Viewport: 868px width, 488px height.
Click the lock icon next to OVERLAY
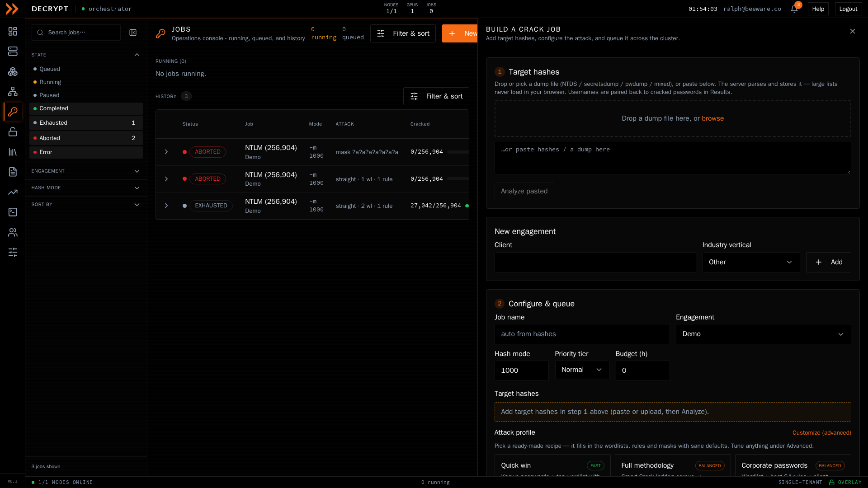tap(831, 482)
